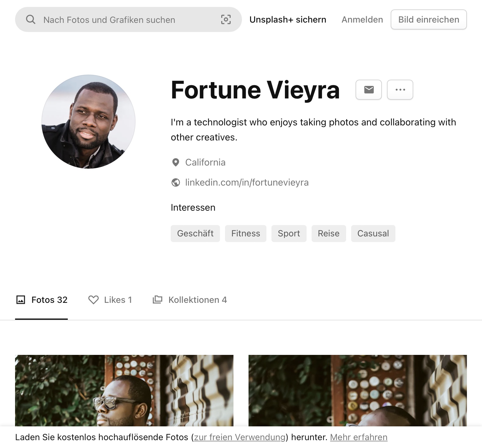Click the Bild einreichen button

(429, 19)
